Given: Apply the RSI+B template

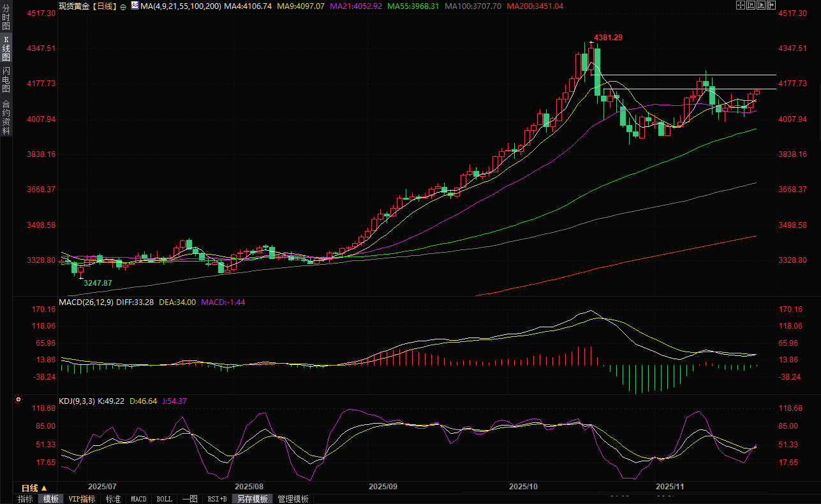Looking at the screenshot, I should pos(216,499).
